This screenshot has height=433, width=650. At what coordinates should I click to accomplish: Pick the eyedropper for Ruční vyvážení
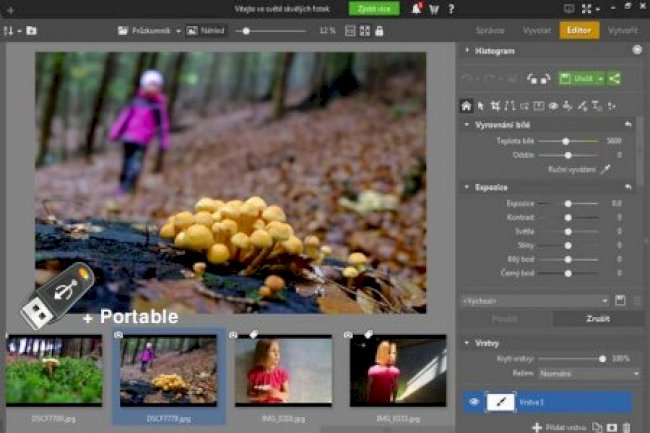click(x=604, y=170)
